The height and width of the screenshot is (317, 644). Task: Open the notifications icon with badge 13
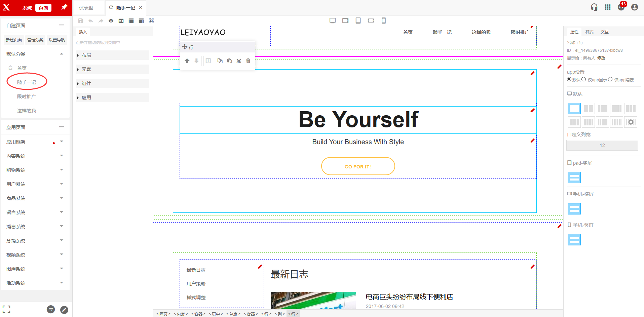621,7
